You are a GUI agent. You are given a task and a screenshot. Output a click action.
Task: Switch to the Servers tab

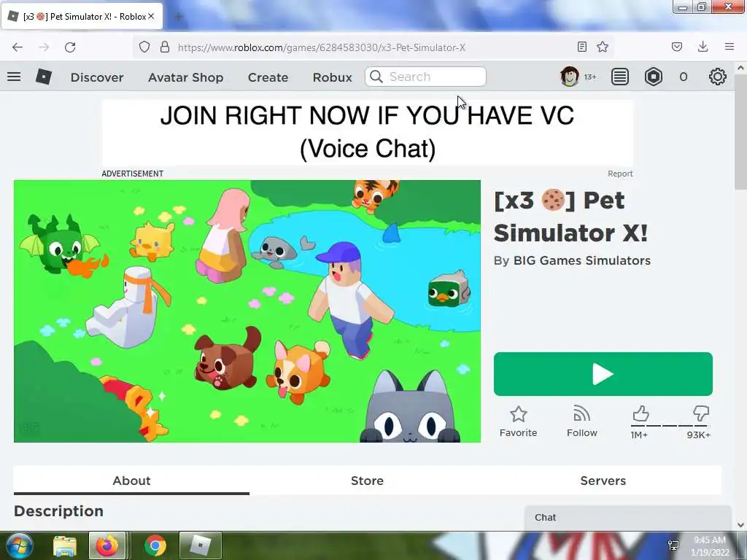[x=603, y=481]
